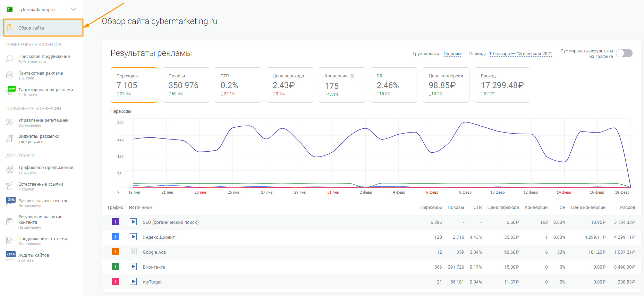Open Трафиковое продвижение link
Viewport: 644px width, 296px height.
coord(46,168)
